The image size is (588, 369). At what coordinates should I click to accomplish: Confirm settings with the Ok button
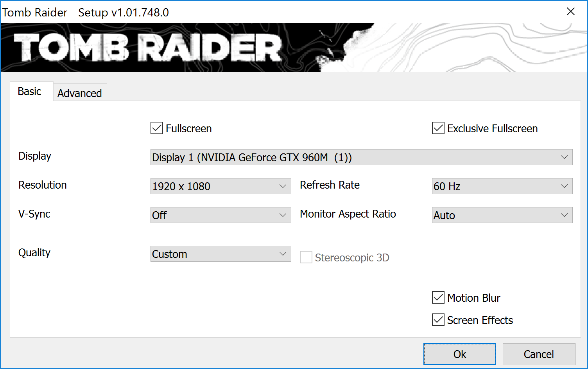(x=460, y=354)
